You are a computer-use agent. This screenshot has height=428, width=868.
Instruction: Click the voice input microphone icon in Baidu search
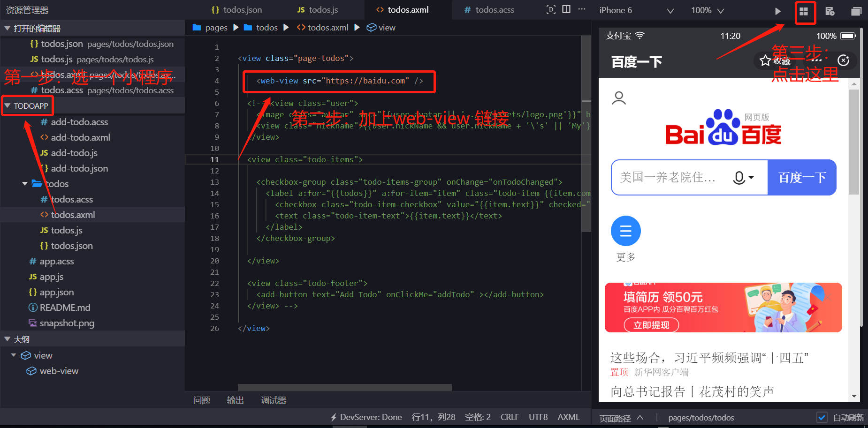tap(740, 177)
